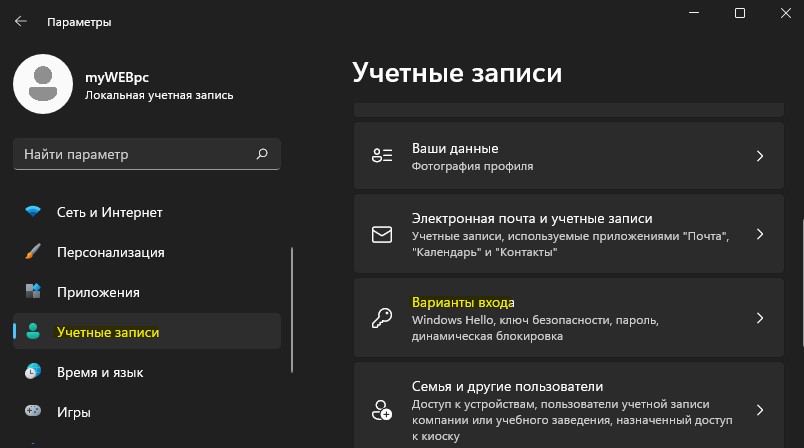Open Варианты входа settings

point(569,318)
